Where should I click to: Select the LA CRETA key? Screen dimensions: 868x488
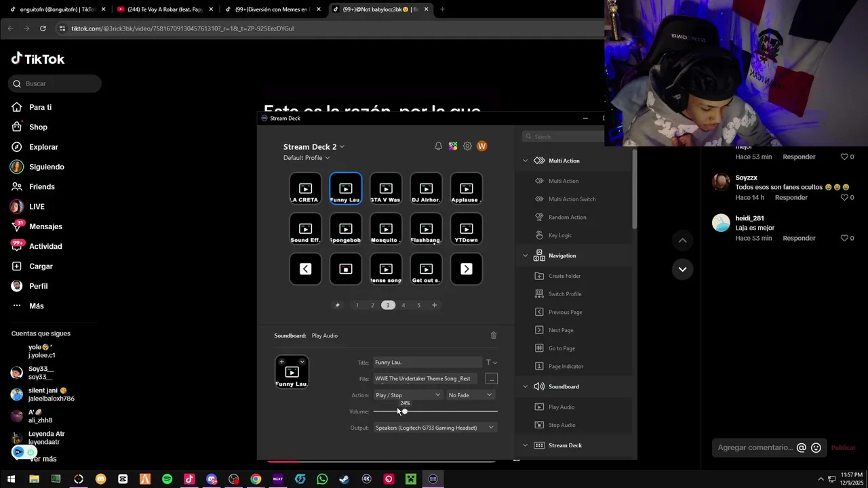point(305,188)
